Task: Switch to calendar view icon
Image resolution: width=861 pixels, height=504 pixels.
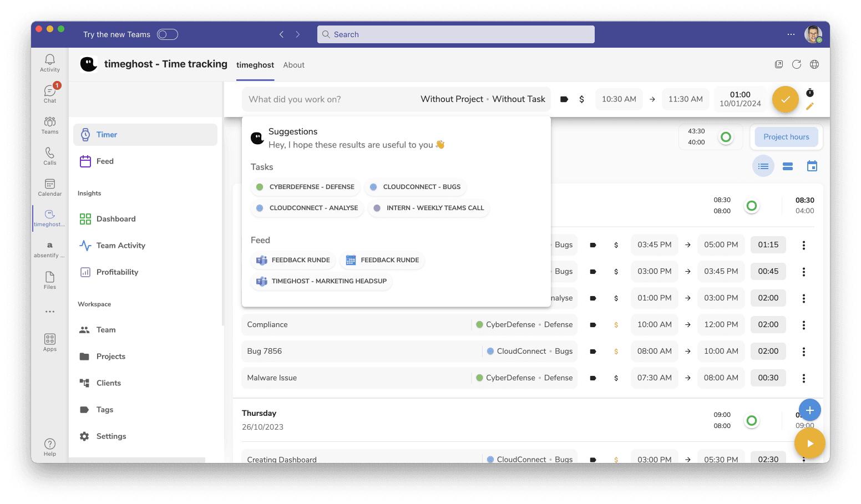Action: 812,166
